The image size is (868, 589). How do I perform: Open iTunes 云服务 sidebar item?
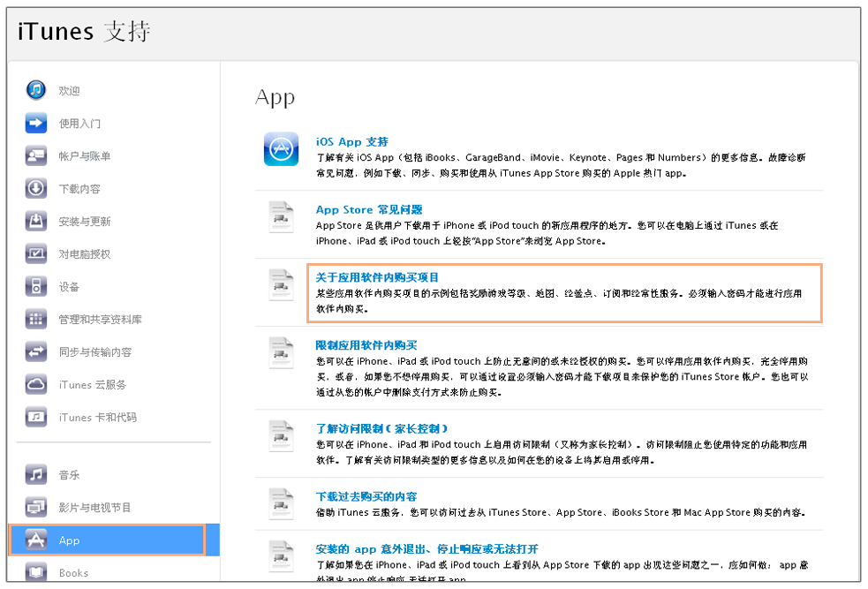(93, 384)
